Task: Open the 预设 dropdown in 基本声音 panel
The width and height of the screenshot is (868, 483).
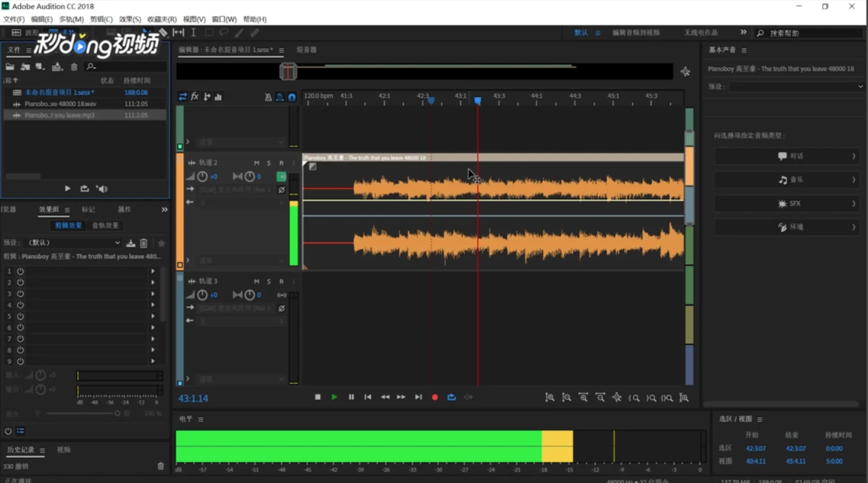Action: 797,87
